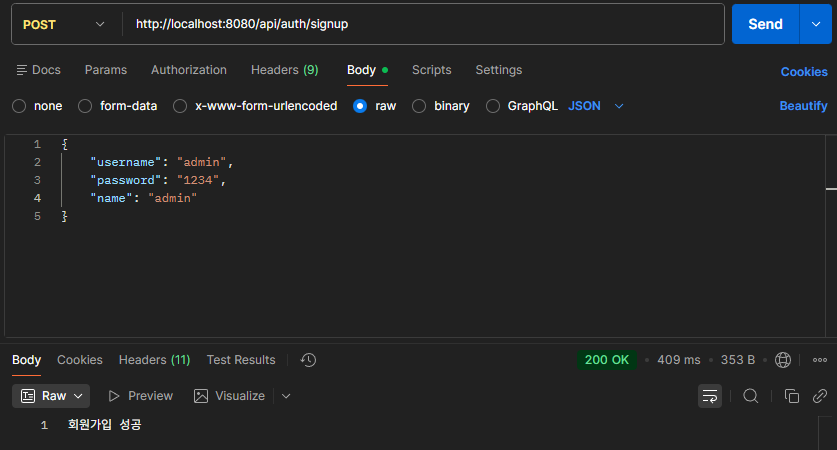
Task: Click the Visualize button
Action: pos(230,396)
